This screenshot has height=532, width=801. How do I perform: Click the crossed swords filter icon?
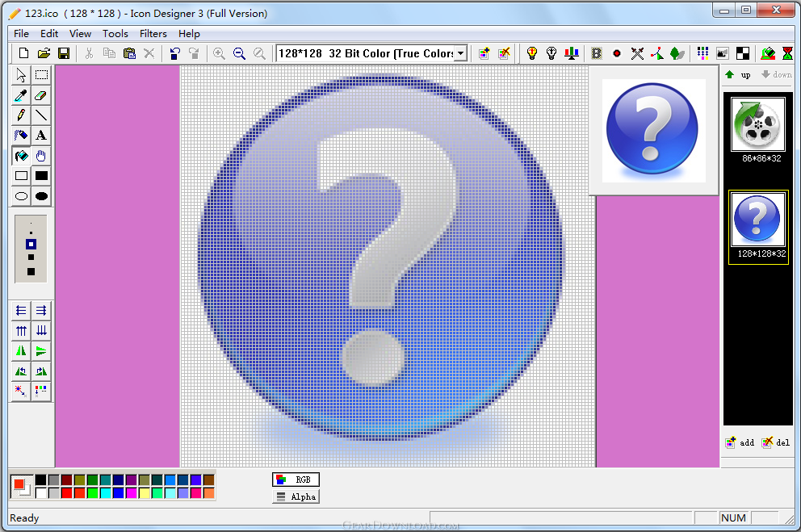637,53
